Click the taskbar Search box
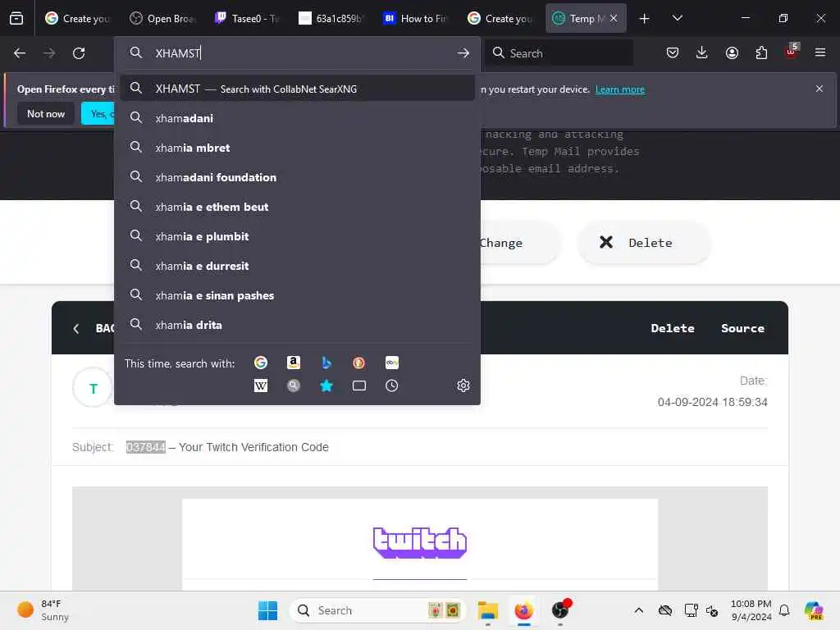The width and height of the screenshot is (840, 630). (377, 610)
